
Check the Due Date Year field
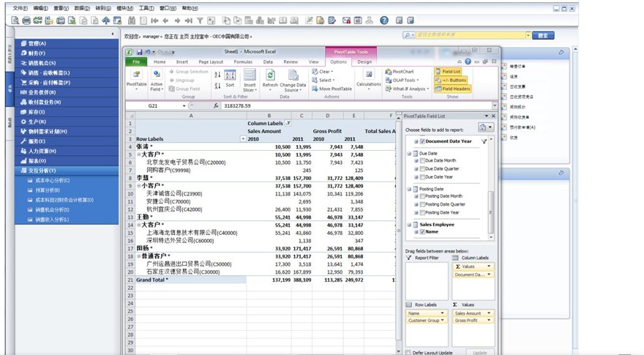[422, 177]
